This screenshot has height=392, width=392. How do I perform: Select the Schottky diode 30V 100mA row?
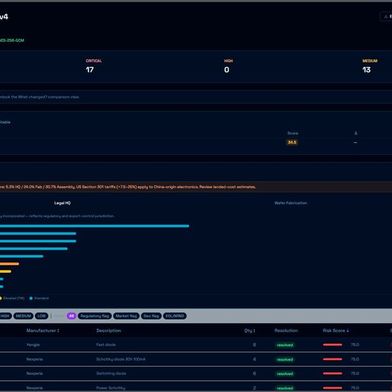196,359
